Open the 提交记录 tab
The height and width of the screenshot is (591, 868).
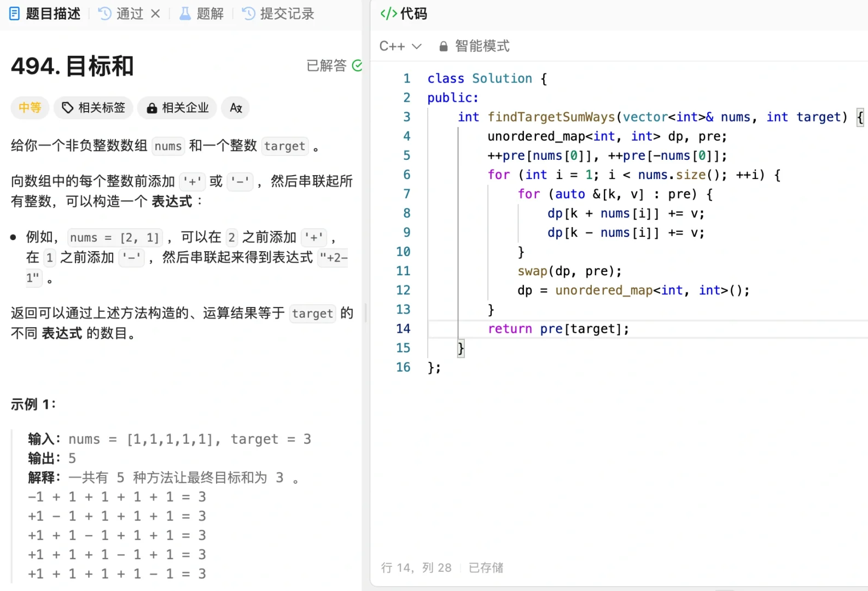(x=278, y=14)
